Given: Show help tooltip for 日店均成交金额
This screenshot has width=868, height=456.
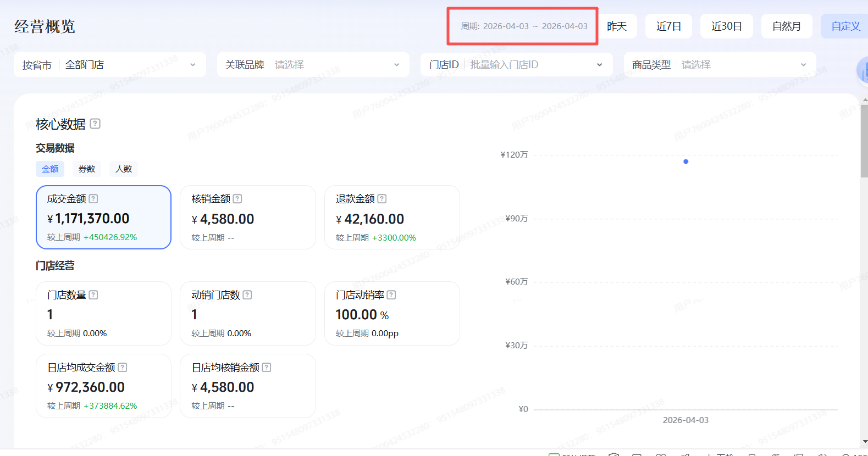Looking at the screenshot, I should [123, 367].
